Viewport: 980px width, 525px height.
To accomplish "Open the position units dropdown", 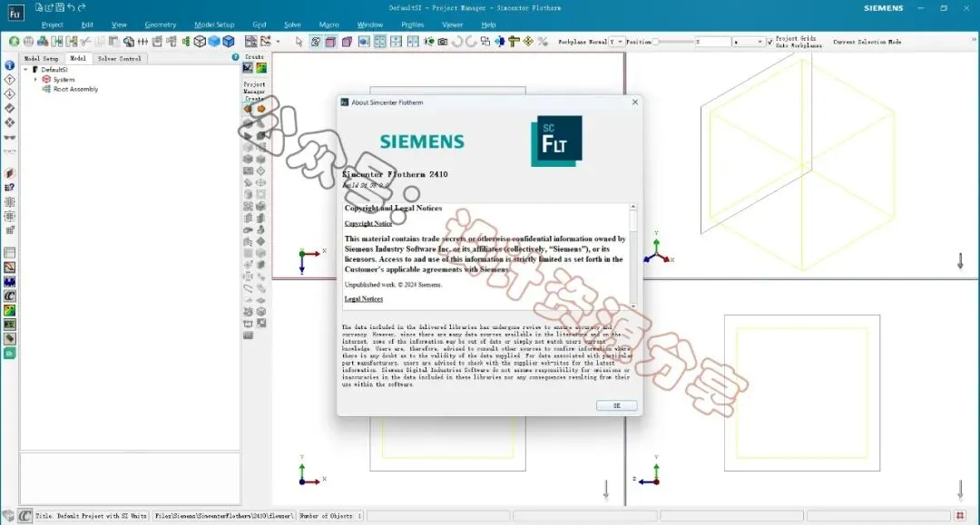I will 748,42.
